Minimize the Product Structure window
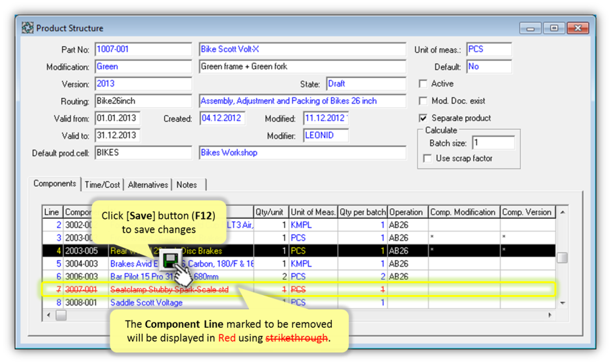The width and height of the screenshot is (611, 364). 530,28
